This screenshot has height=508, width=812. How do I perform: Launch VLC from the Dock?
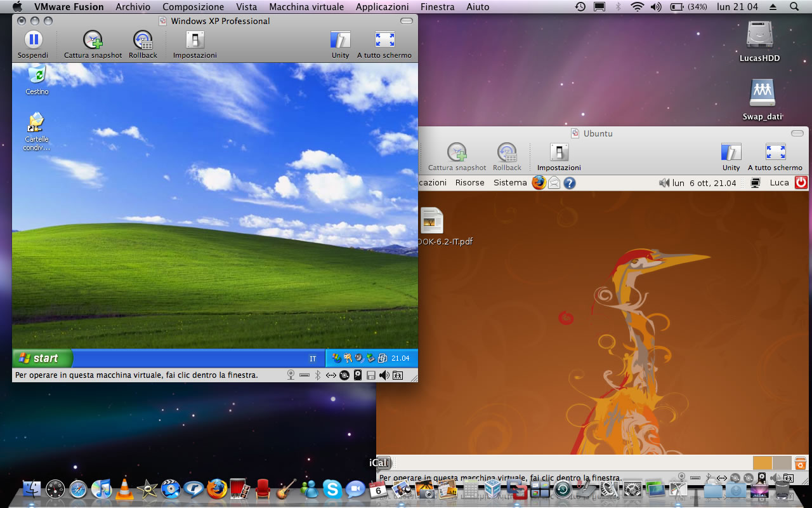(124, 489)
